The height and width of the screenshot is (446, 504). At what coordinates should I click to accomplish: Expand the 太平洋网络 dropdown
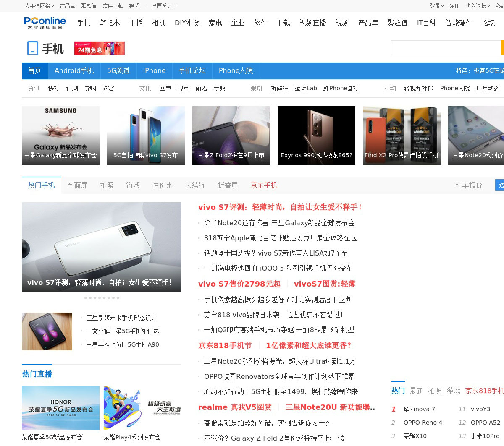click(x=39, y=6)
